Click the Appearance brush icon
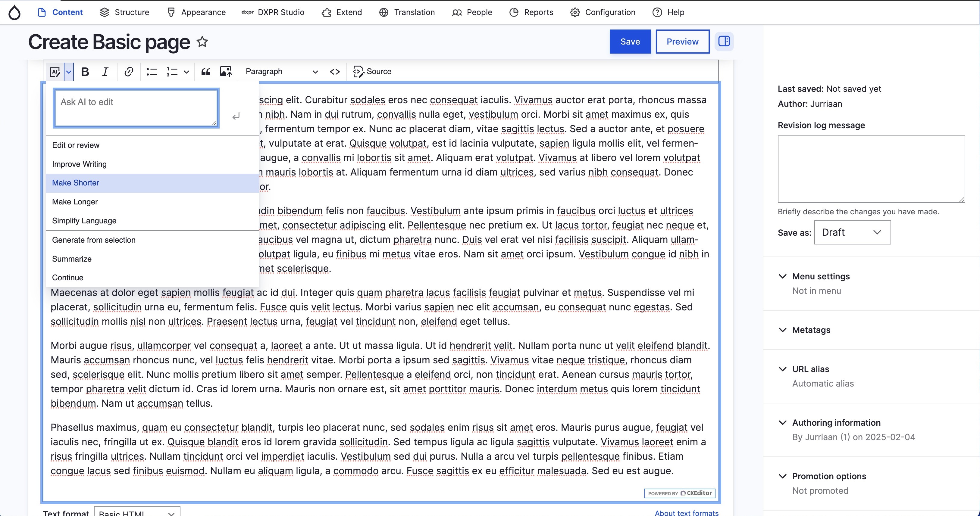The width and height of the screenshot is (980, 516). pyautogui.click(x=171, y=12)
